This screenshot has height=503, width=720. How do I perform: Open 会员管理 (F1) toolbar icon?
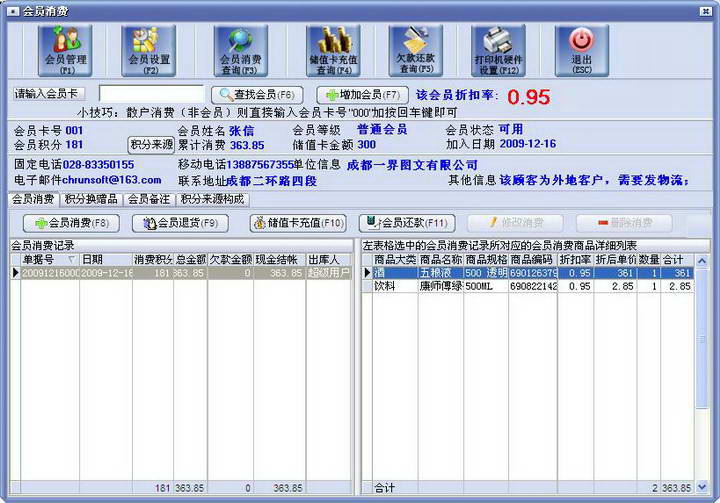[65, 51]
